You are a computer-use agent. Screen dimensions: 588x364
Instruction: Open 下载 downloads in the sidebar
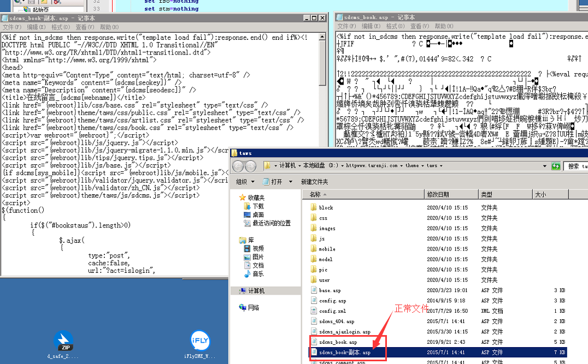[258, 206]
